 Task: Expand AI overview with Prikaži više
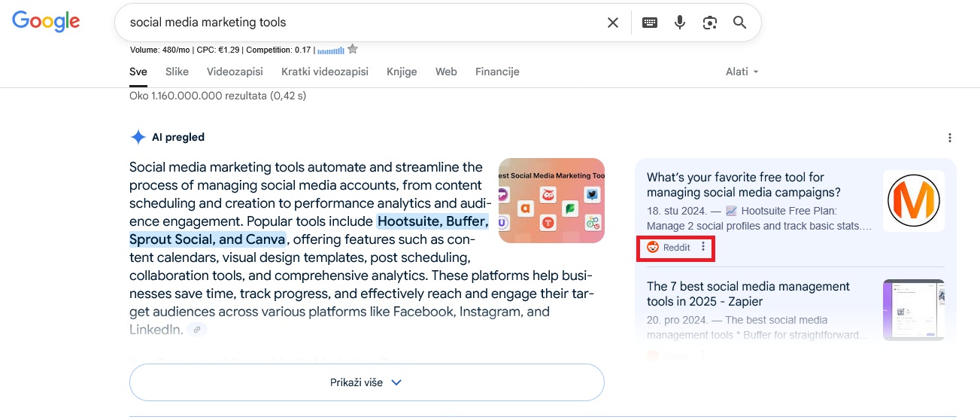367,382
